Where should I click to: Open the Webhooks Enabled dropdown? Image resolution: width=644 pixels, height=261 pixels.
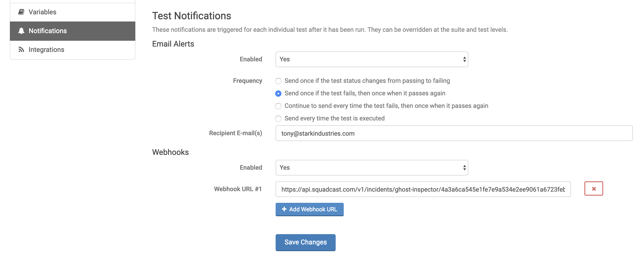pos(372,168)
